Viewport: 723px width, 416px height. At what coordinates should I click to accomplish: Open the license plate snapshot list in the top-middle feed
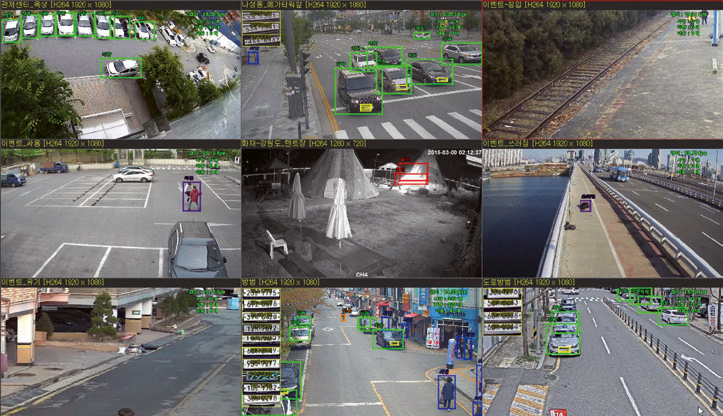pos(261,29)
